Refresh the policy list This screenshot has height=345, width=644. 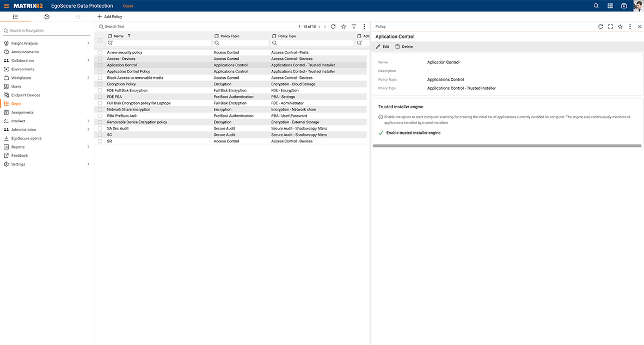333,26
